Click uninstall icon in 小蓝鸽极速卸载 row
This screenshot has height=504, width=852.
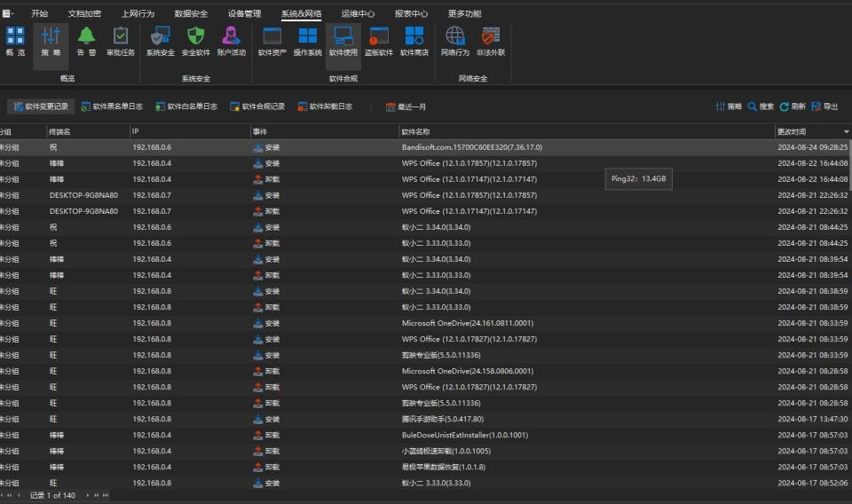click(x=258, y=452)
